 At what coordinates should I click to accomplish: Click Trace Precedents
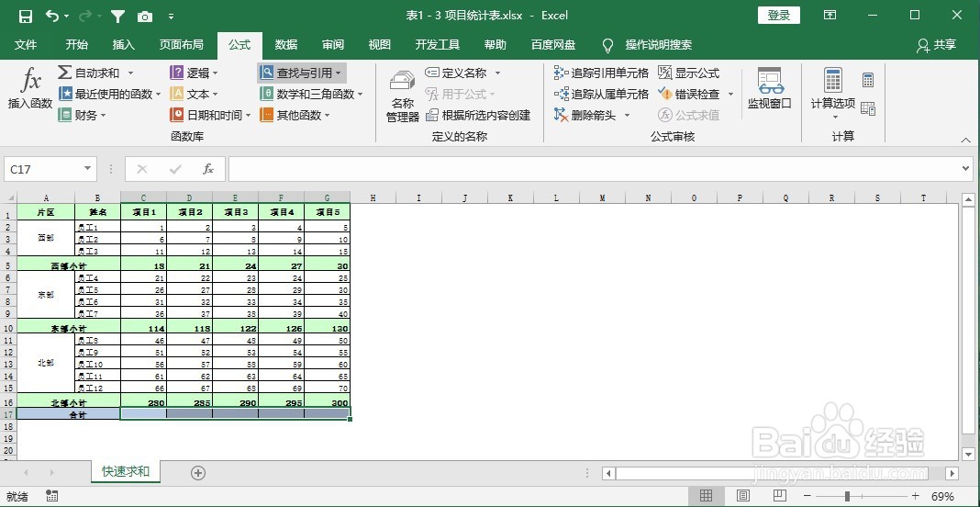click(601, 73)
